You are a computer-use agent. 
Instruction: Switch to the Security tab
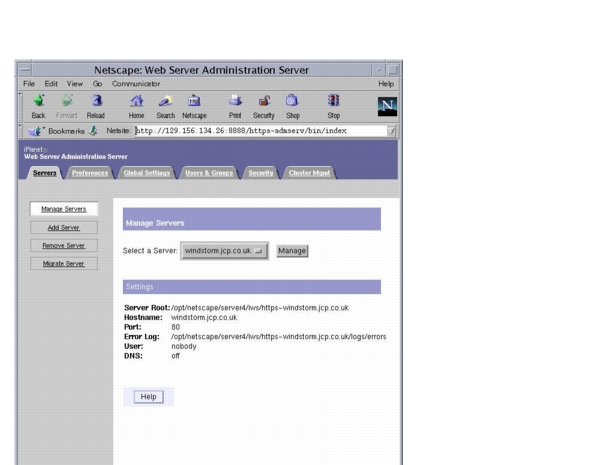tap(261, 173)
